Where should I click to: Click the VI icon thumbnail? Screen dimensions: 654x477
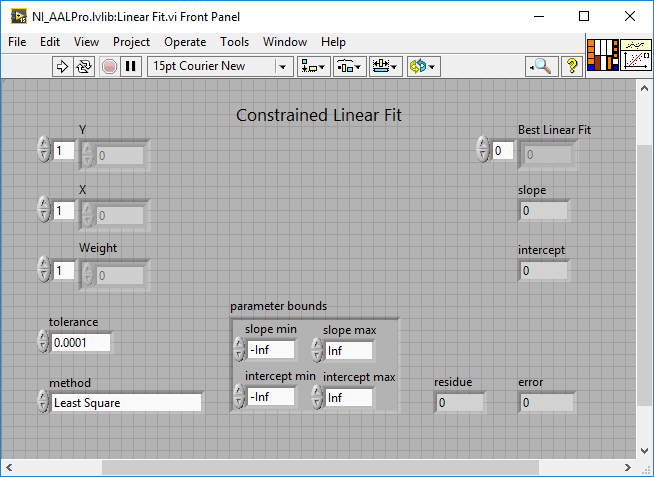click(x=636, y=55)
